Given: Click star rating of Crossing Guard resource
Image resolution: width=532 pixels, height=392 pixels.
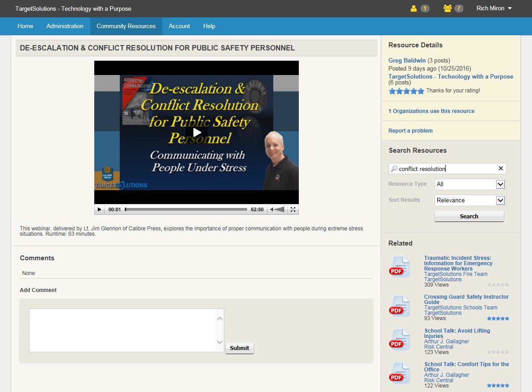Looking at the screenshot, I should click(498, 318).
